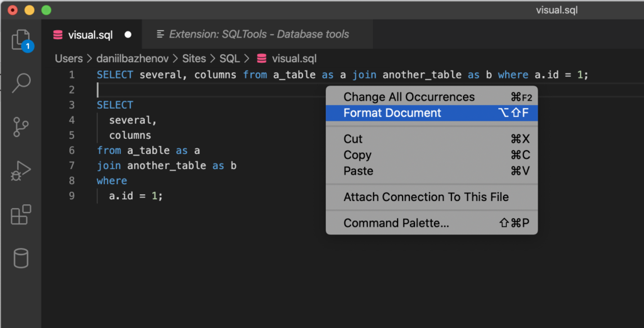Image resolution: width=644 pixels, height=328 pixels.
Task: Click the Users breadcrumb segment
Action: (69, 58)
